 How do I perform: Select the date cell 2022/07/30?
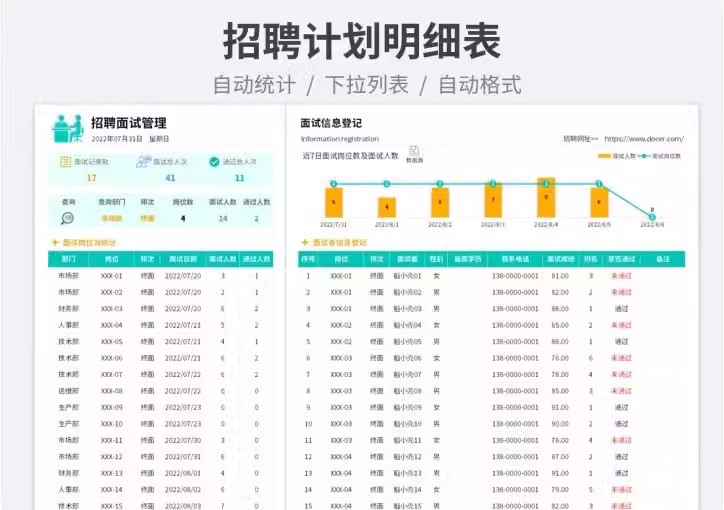pos(183,440)
